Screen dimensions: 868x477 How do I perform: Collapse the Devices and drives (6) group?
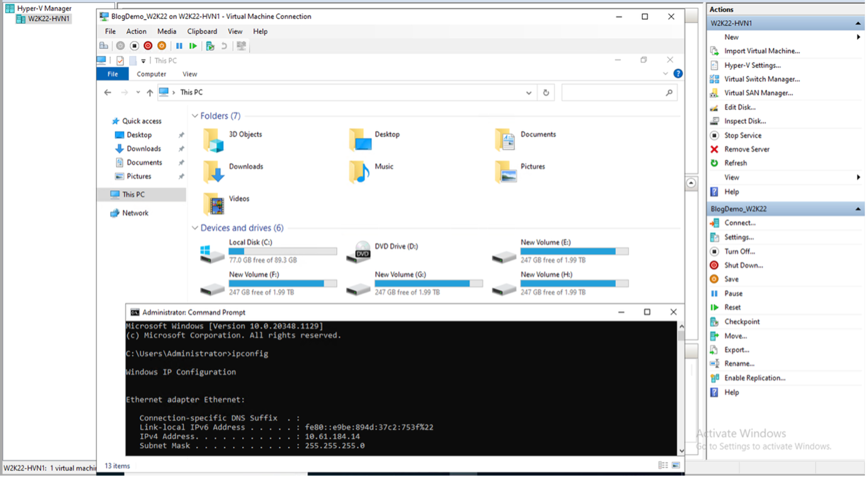pyautogui.click(x=195, y=228)
